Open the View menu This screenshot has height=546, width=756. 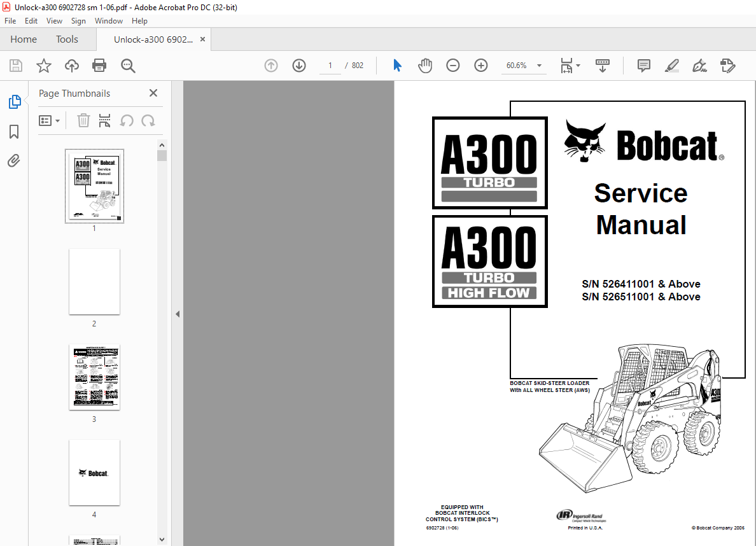point(54,21)
